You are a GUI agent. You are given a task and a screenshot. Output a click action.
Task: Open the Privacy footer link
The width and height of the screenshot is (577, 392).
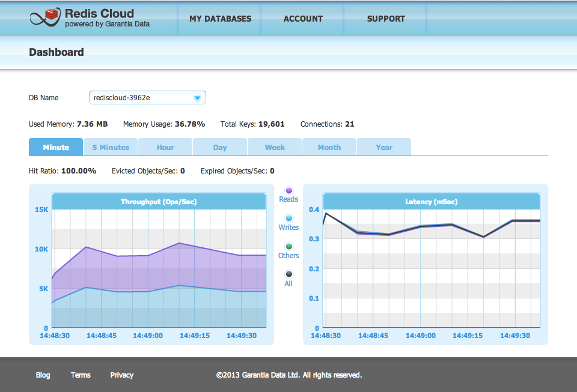pyautogui.click(x=122, y=375)
